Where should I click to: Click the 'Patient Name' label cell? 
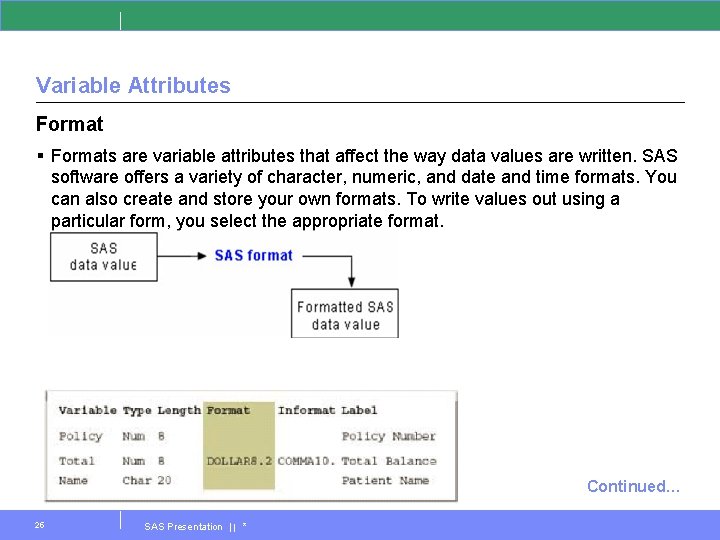385,480
